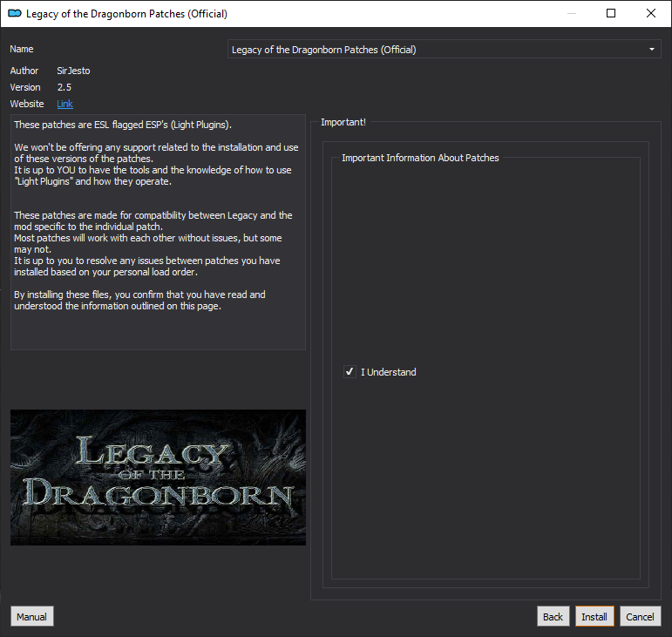Screen dimensions: 672x637
Task: Click the 'Important Information About Patches' heading
Action: (x=420, y=158)
